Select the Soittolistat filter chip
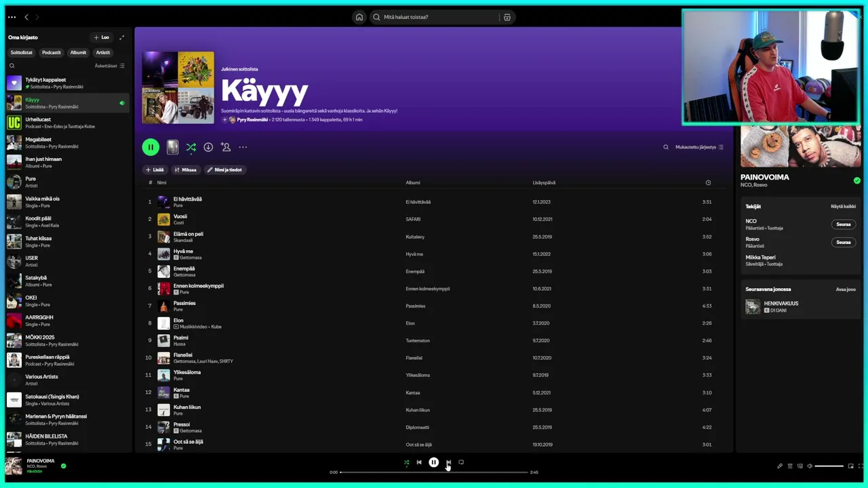Viewport: 868px width, 488px height. coord(21,52)
